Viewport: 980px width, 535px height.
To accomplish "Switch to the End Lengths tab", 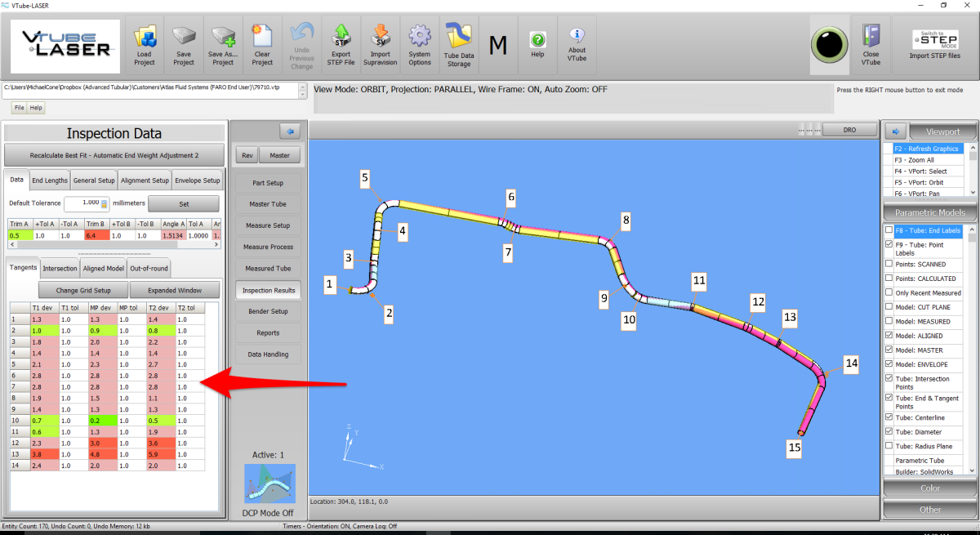I will click(50, 181).
